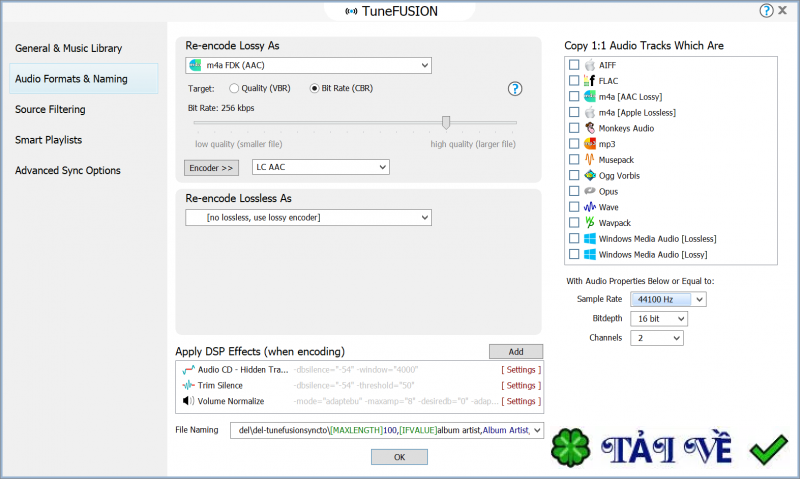Select the Volume Normalize effect row

tap(360, 401)
